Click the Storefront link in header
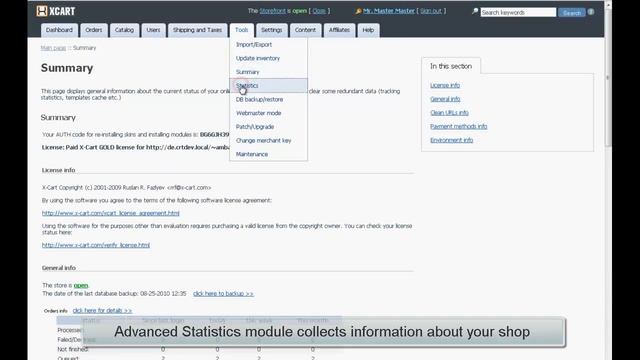The image size is (640, 360). point(272,11)
